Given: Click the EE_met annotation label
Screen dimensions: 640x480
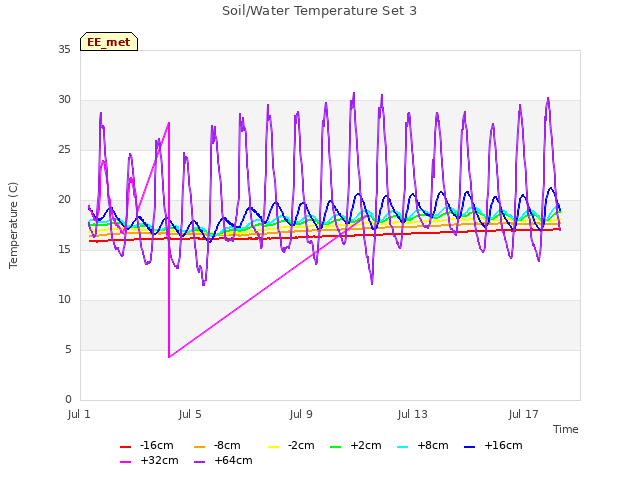Looking at the screenshot, I should tap(109, 42).
